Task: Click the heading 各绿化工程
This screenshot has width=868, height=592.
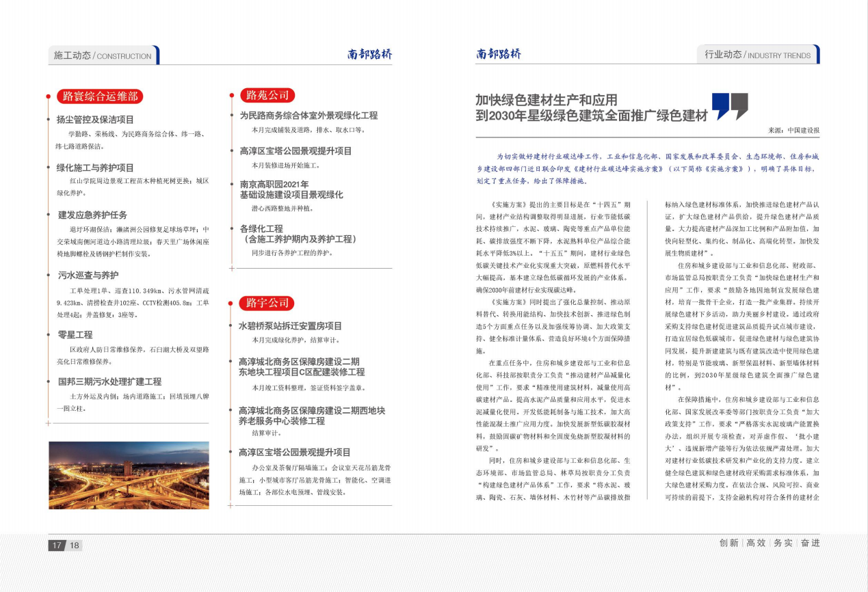Action: coord(261,228)
